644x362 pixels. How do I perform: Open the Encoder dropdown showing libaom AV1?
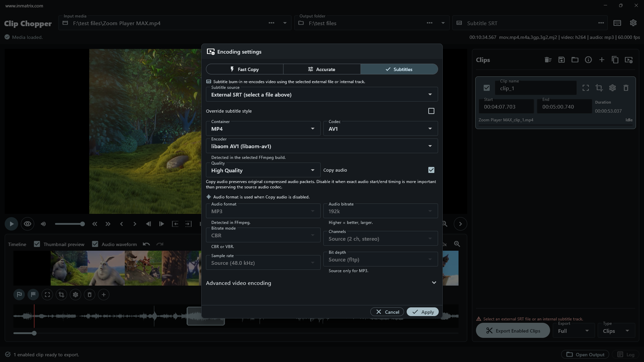[x=322, y=146]
